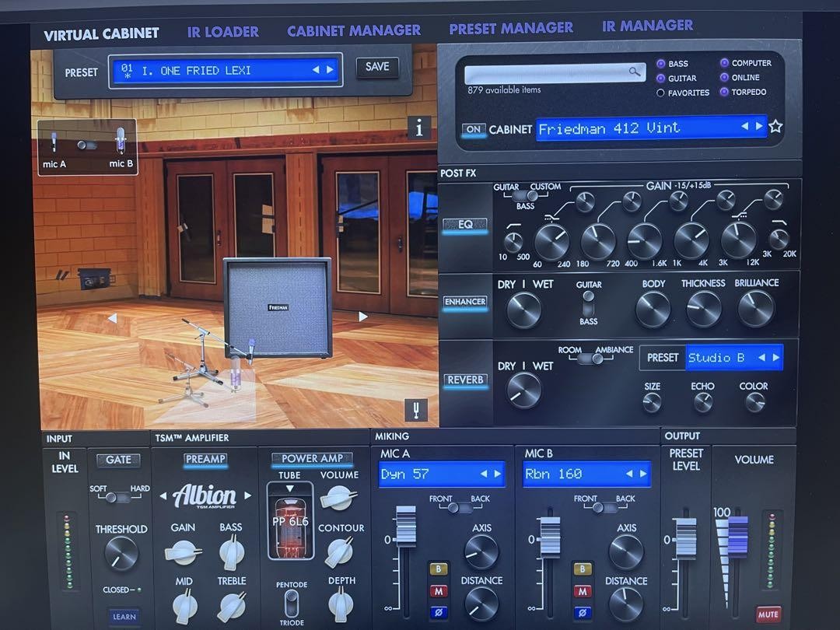Open the Studio B reverb preset list
Image resolution: width=840 pixels, height=630 pixels.
[x=734, y=357]
